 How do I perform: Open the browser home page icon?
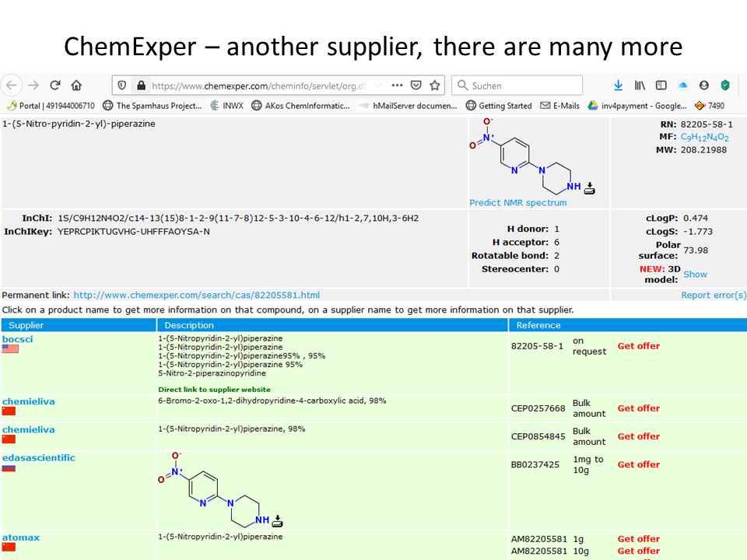click(x=76, y=86)
